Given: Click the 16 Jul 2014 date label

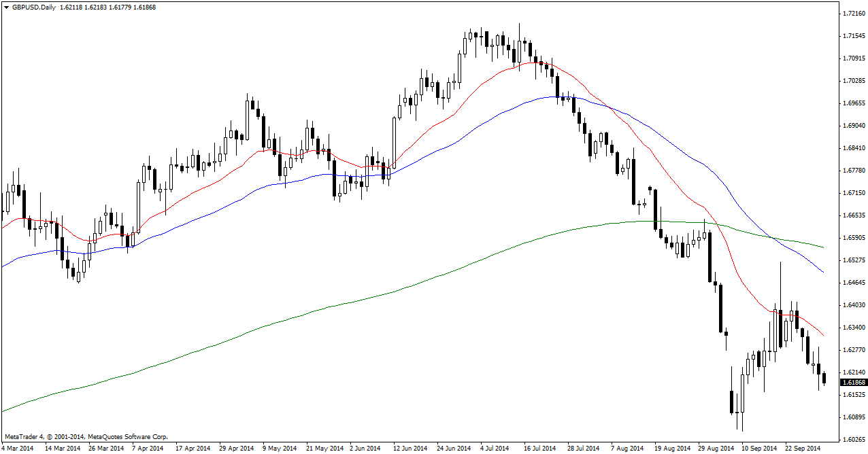Looking at the screenshot, I should 539,449.
